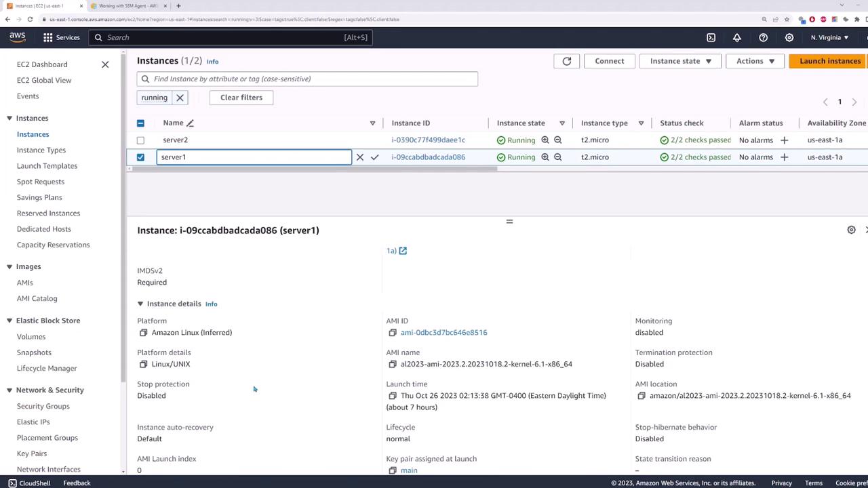Click zoom-out filter icon for server1 state
The image size is (868, 488).
(558, 157)
